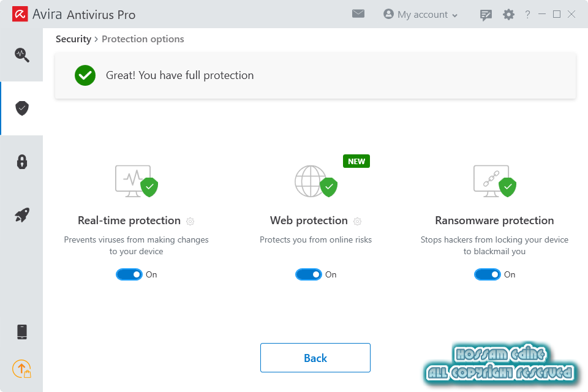Open the Performance rocket sidebar icon
Image resolution: width=588 pixels, height=392 pixels.
22,215
